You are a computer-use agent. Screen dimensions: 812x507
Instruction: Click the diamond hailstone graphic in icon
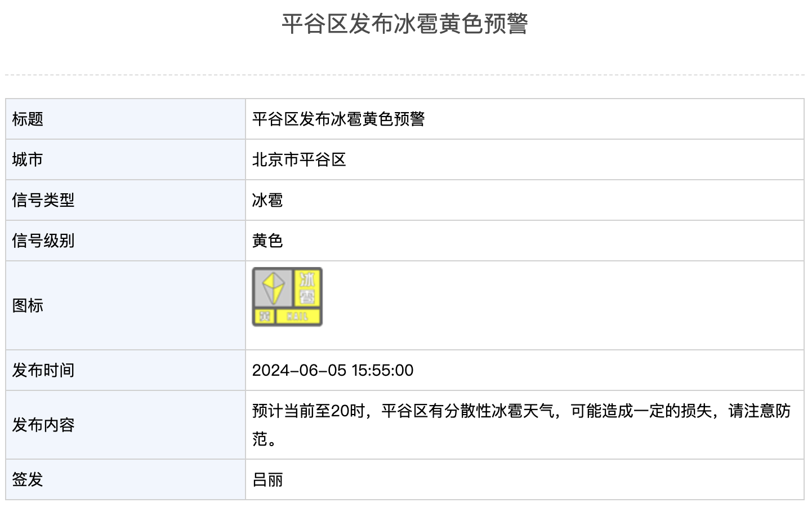click(x=273, y=288)
